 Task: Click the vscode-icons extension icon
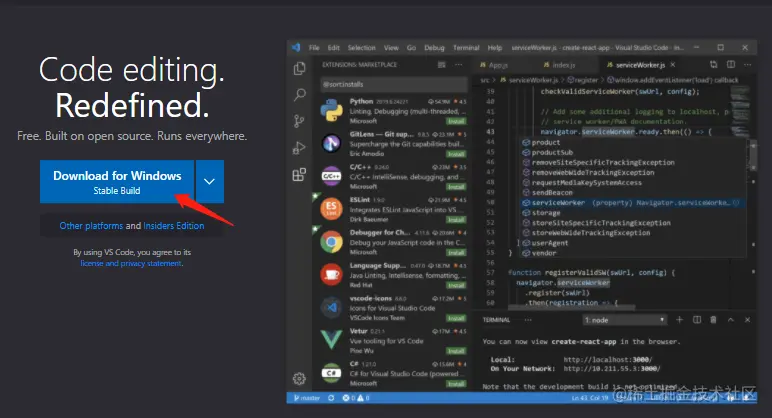pyautogui.click(x=331, y=307)
